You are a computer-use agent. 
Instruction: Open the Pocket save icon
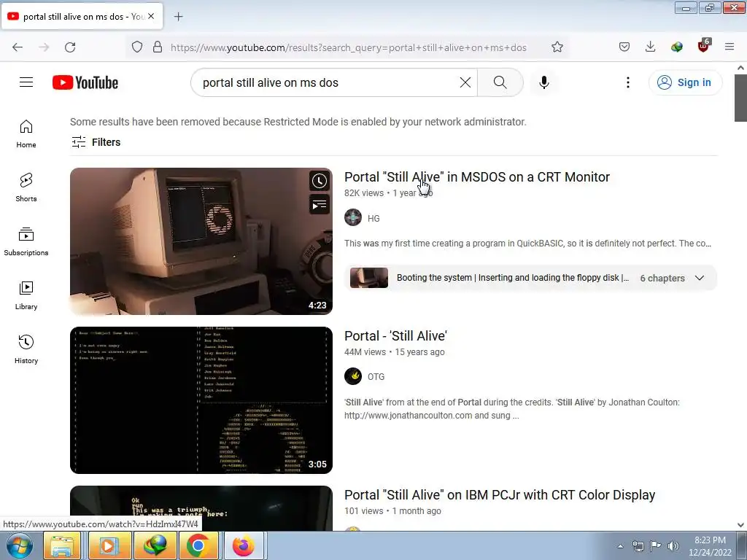pyautogui.click(x=624, y=47)
